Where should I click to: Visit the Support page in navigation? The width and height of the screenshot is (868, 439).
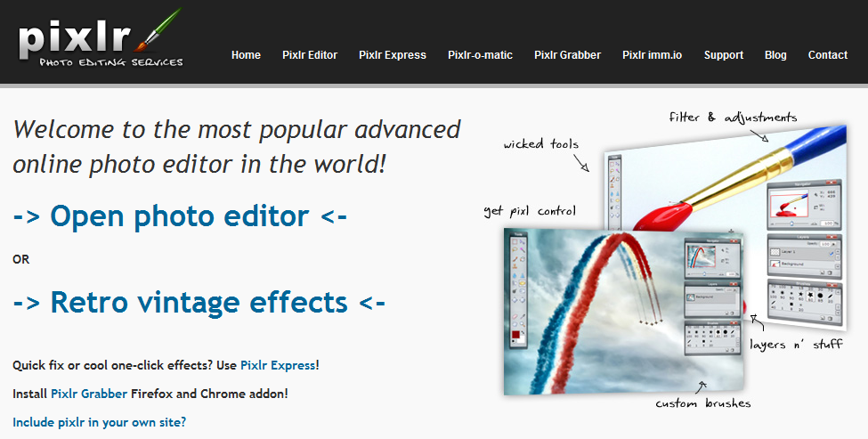coord(724,55)
